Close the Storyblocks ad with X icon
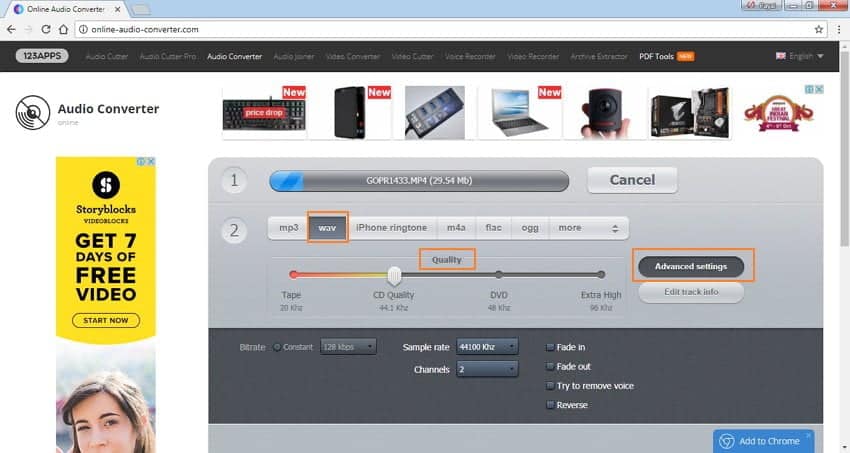Viewport: 850px width, 453px height. (151, 161)
